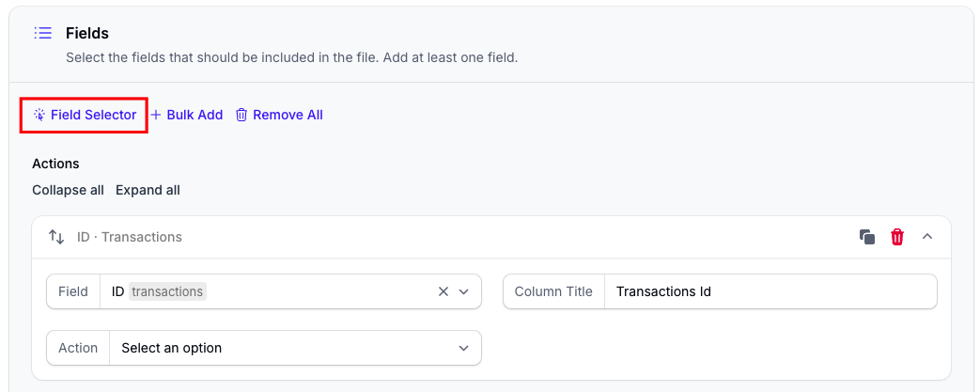
Task: Duplicate the ID · Transactions field
Action: pyautogui.click(x=867, y=237)
